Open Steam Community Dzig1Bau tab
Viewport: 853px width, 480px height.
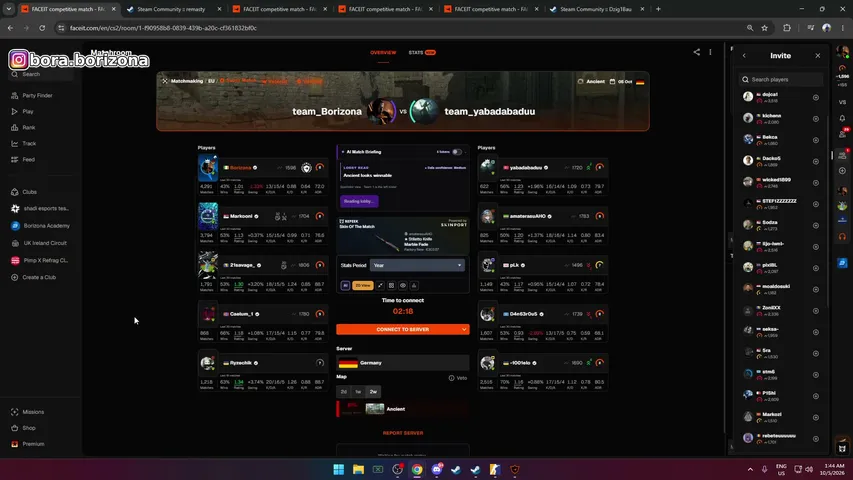coord(596,9)
